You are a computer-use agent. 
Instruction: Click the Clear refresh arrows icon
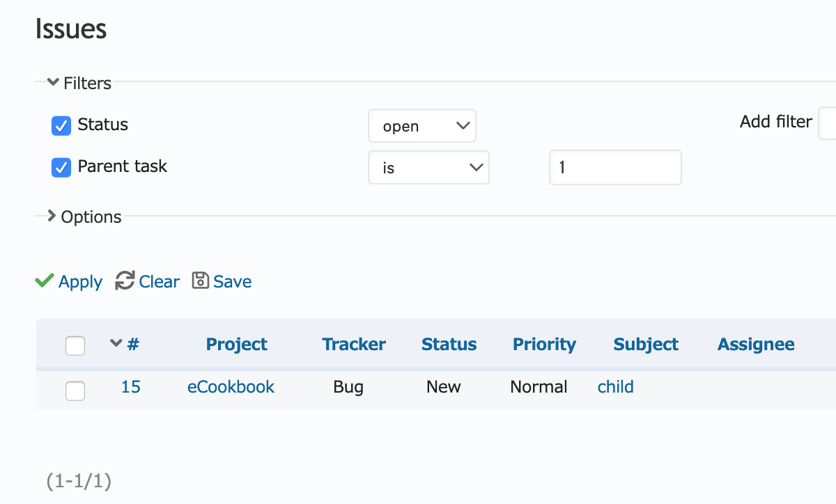(125, 281)
